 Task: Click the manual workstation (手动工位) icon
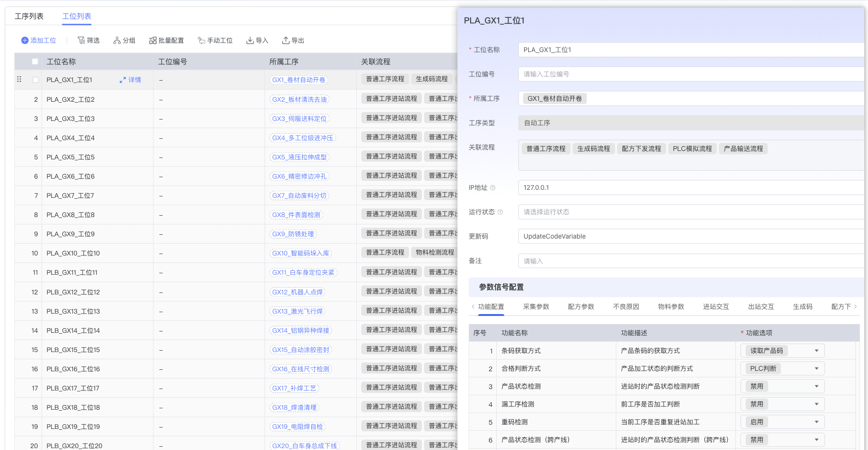[202, 41]
